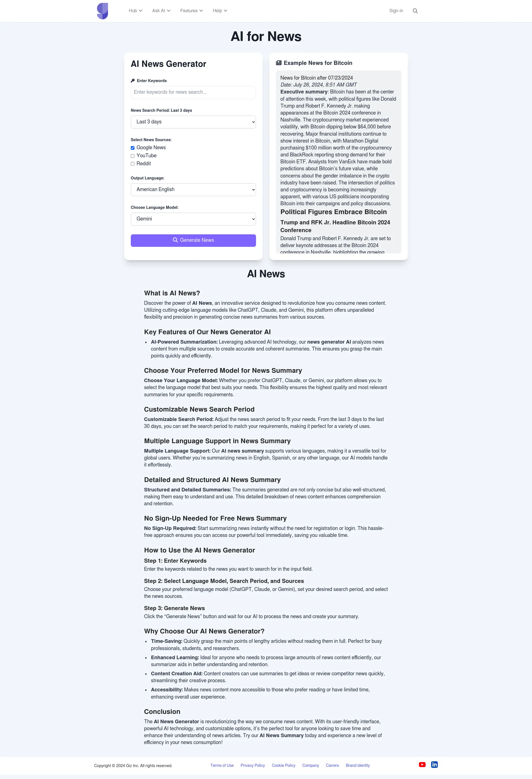Toggle the Google News checkbox on
The width and height of the screenshot is (532, 779).
coord(132,147)
